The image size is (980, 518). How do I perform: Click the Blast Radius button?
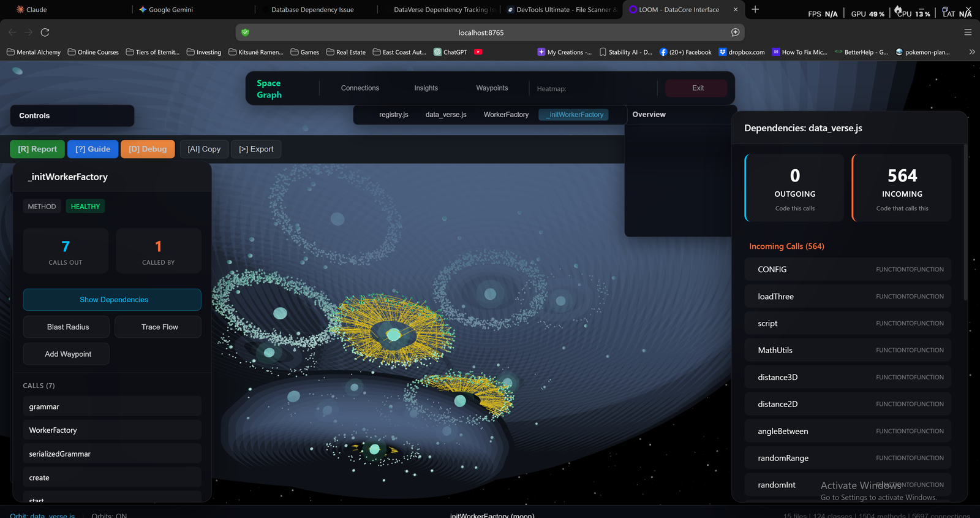[x=66, y=327]
